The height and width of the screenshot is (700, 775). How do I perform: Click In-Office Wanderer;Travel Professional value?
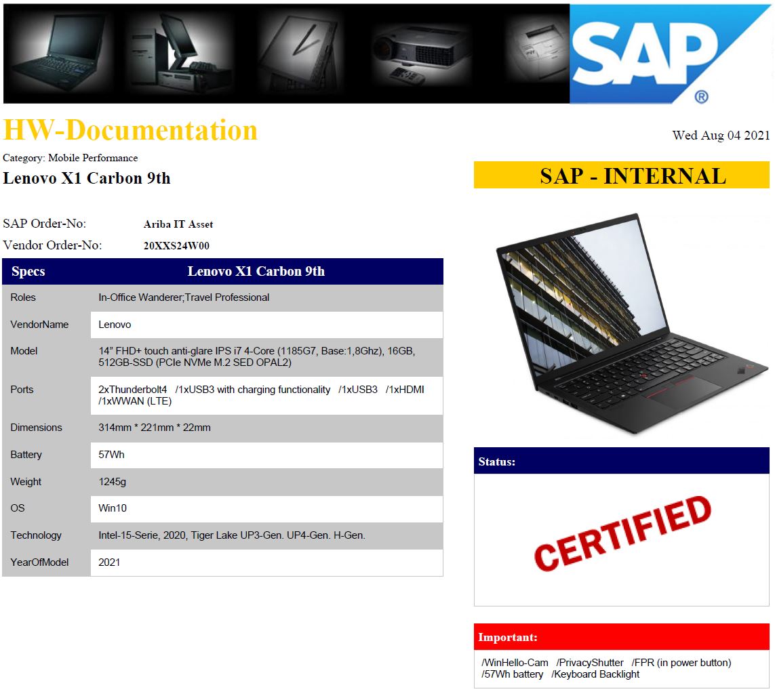[x=184, y=297]
